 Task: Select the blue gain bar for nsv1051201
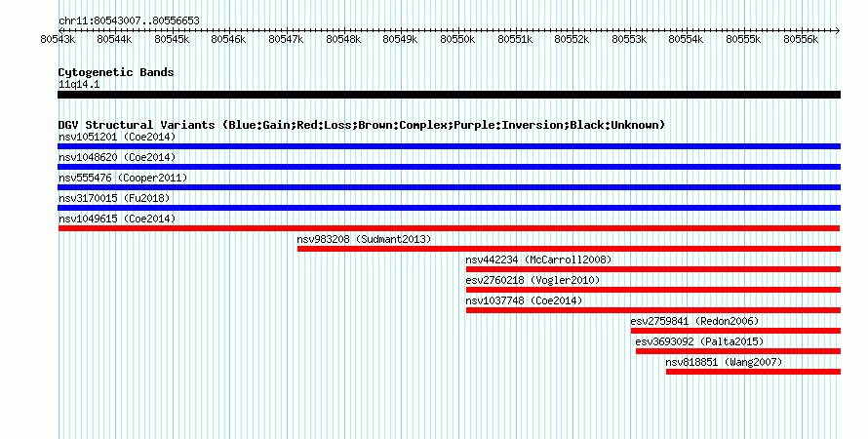[449, 146]
